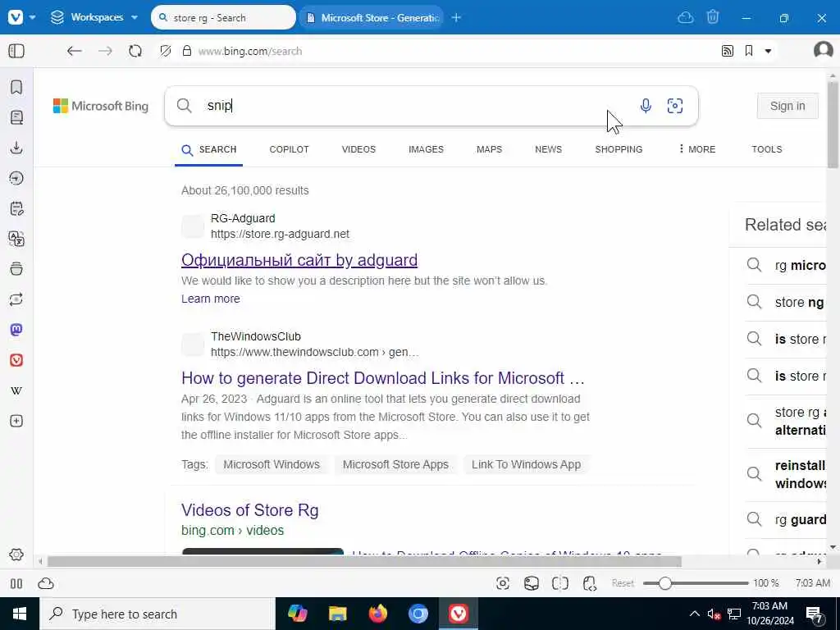Open the Windows Start menu

coord(20,614)
